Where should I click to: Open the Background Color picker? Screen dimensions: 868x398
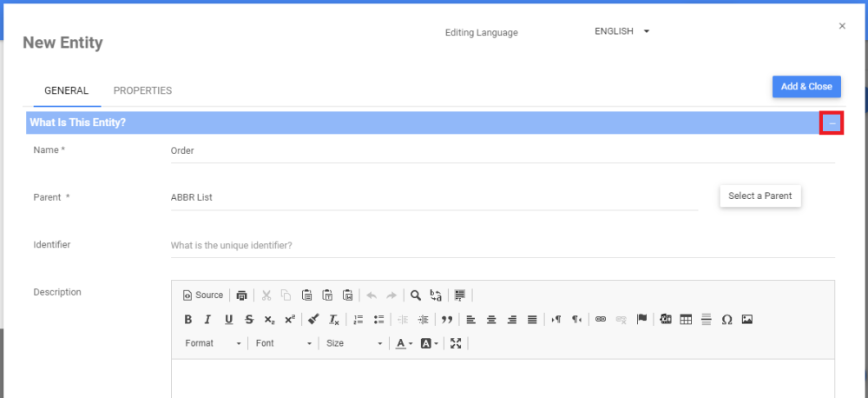430,343
